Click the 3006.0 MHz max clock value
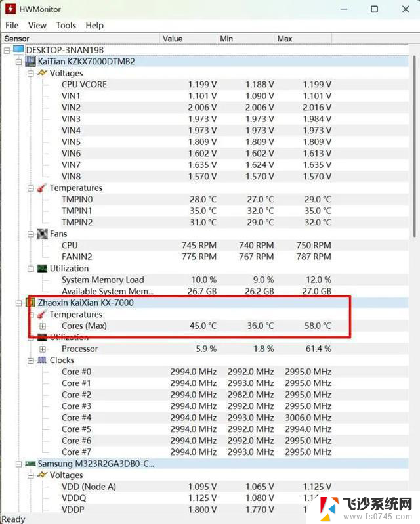Screen dimensions: 420x524 coord(308,418)
